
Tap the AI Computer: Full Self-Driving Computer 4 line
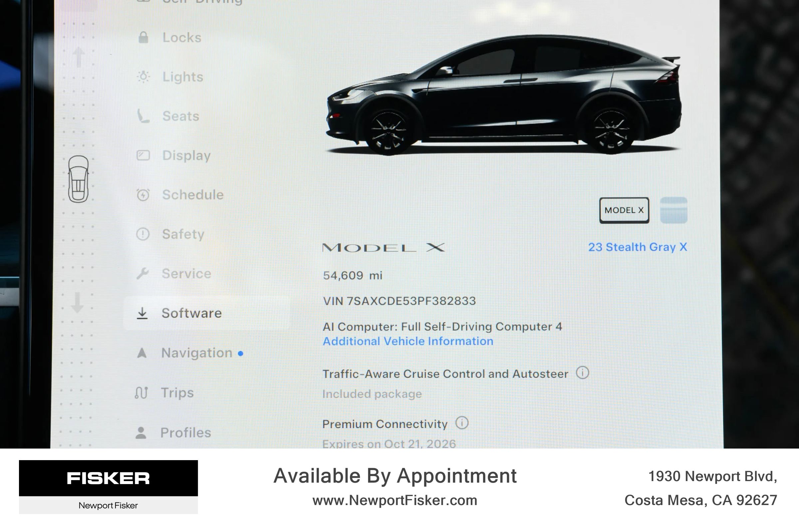coord(442,326)
